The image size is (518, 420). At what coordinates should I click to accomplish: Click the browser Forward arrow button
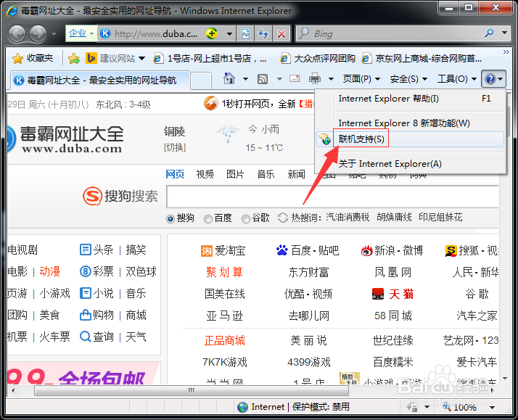coord(38,33)
